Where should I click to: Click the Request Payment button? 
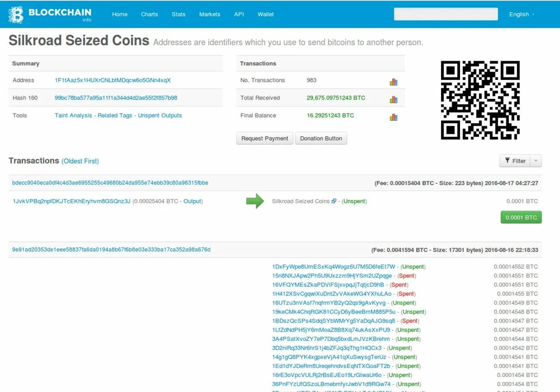(x=265, y=139)
